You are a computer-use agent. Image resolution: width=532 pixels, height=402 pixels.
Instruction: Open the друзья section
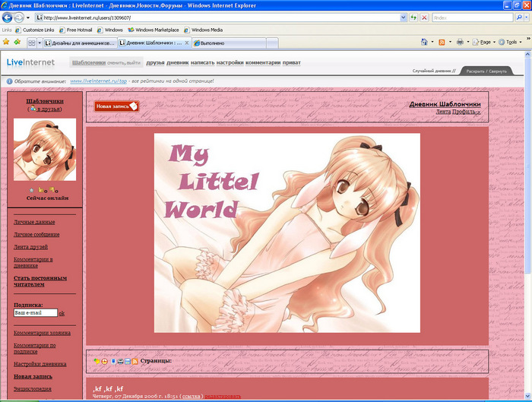(155, 62)
